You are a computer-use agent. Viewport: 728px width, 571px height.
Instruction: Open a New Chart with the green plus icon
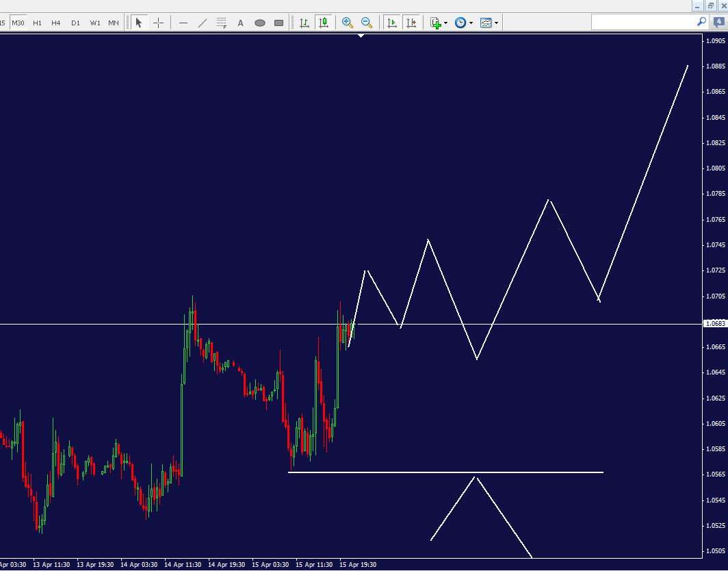point(435,23)
